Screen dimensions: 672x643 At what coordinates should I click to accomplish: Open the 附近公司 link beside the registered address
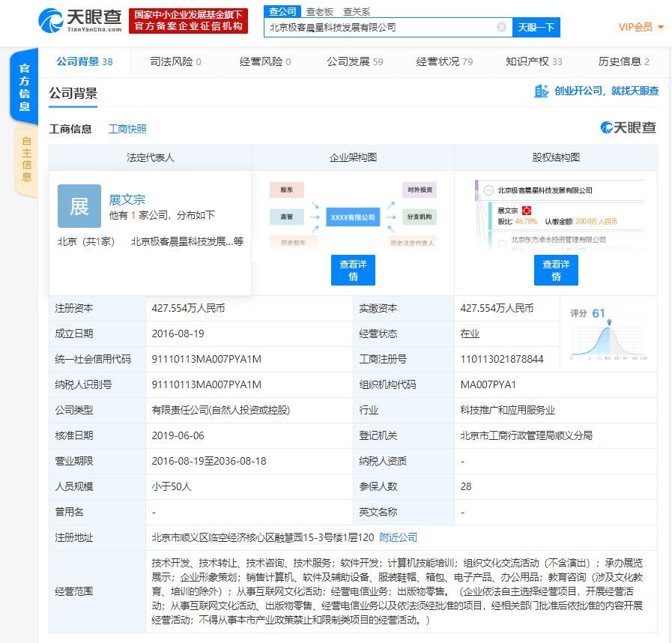tap(398, 537)
